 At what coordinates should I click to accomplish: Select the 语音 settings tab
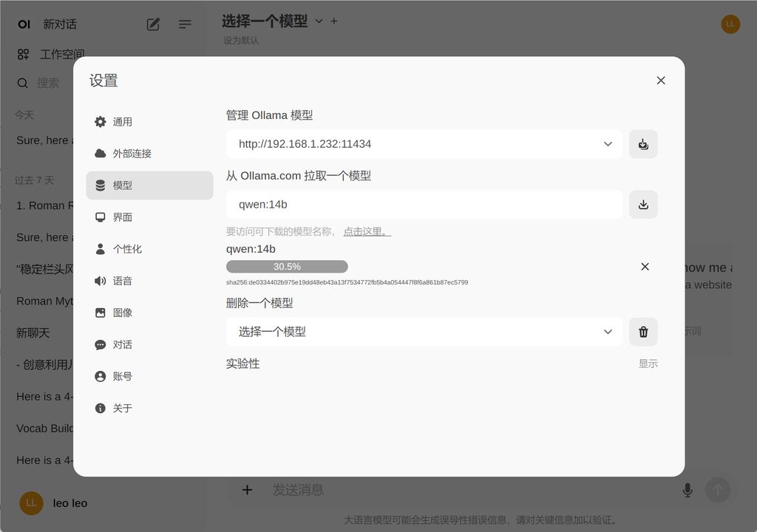[123, 281]
